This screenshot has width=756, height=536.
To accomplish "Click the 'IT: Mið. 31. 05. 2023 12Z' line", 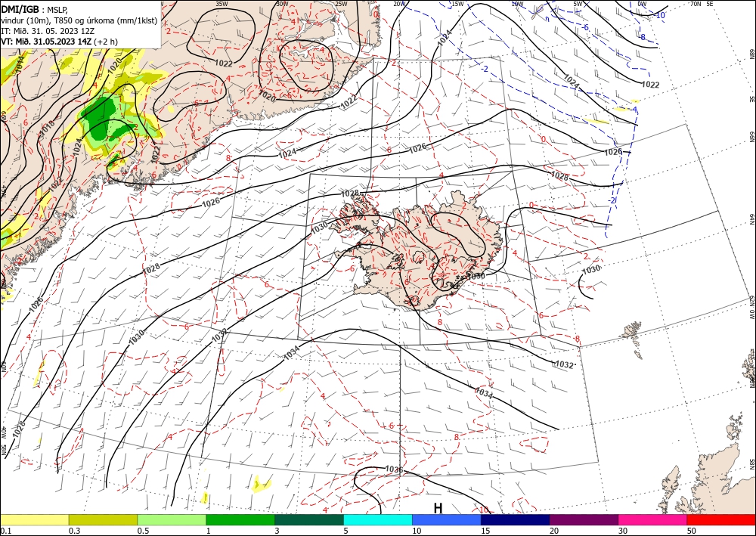I will (49, 30).
